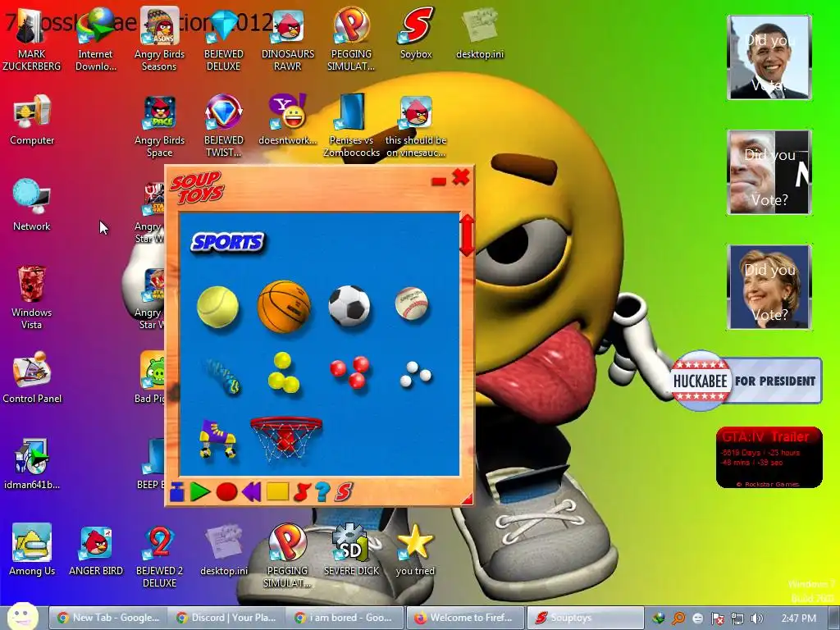Screen dimensions: 840x630
Task: Open the Computer desktop icon
Action: point(32,121)
